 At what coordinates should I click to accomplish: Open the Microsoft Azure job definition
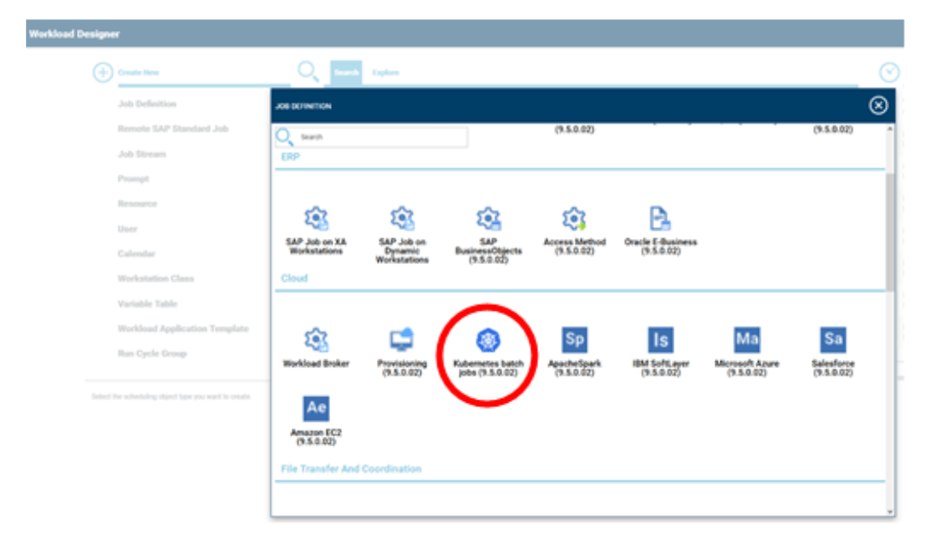(746, 341)
